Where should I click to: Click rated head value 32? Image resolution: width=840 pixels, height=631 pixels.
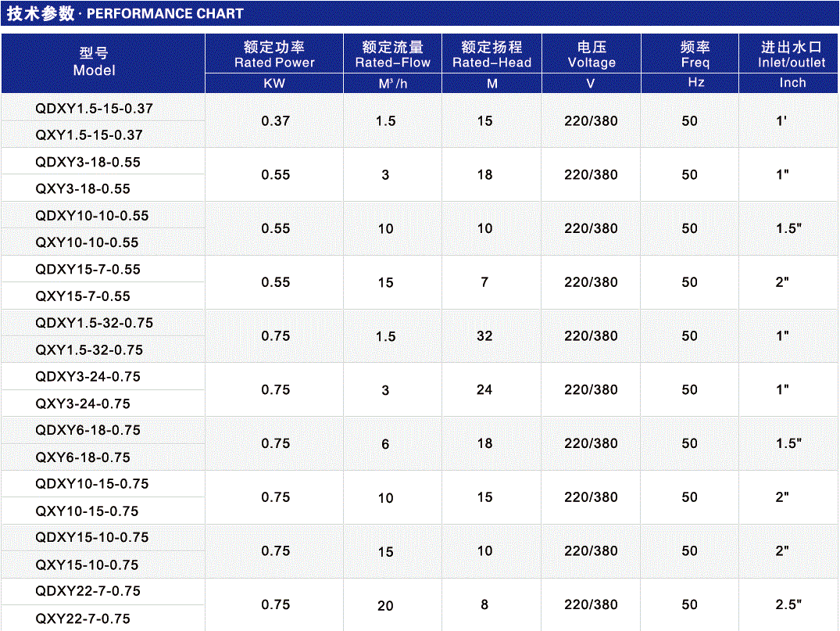click(x=484, y=336)
